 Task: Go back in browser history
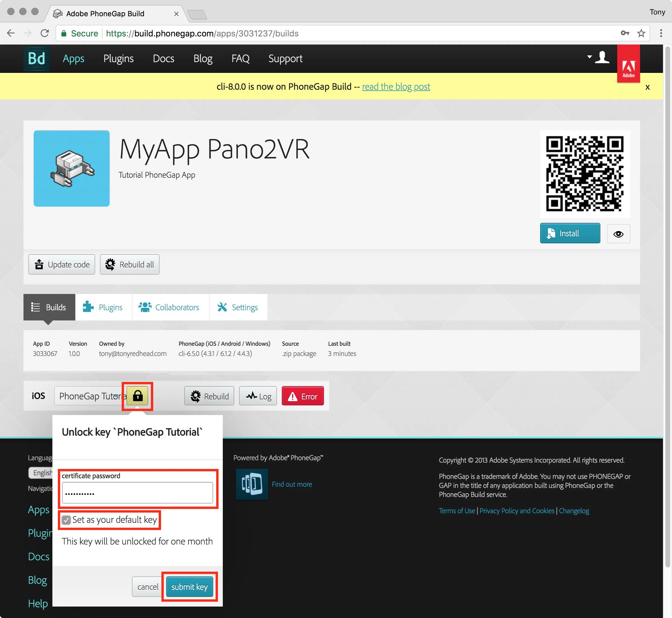coord(11,33)
